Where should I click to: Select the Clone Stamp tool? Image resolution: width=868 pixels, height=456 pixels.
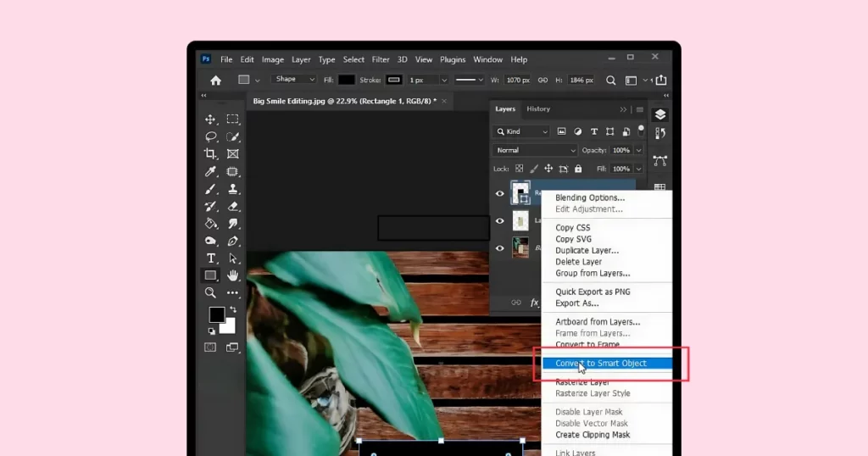tap(232, 189)
